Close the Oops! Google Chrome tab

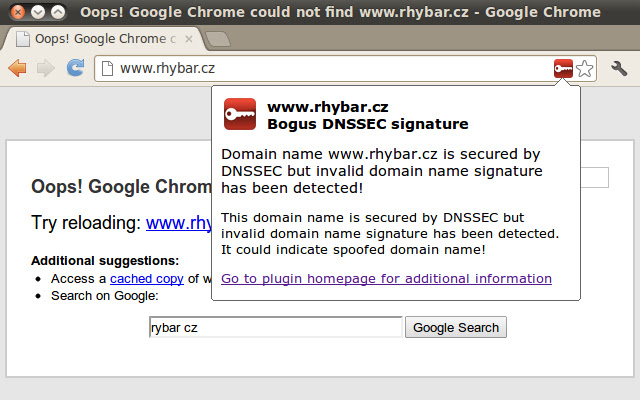click(189, 39)
